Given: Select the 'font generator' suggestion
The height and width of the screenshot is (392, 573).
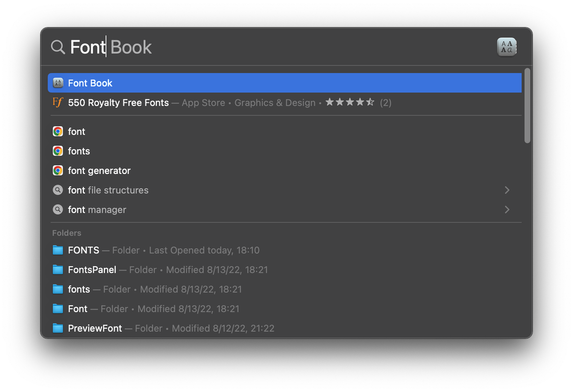Looking at the screenshot, I should pyautogui.click(x=284, y=171).
